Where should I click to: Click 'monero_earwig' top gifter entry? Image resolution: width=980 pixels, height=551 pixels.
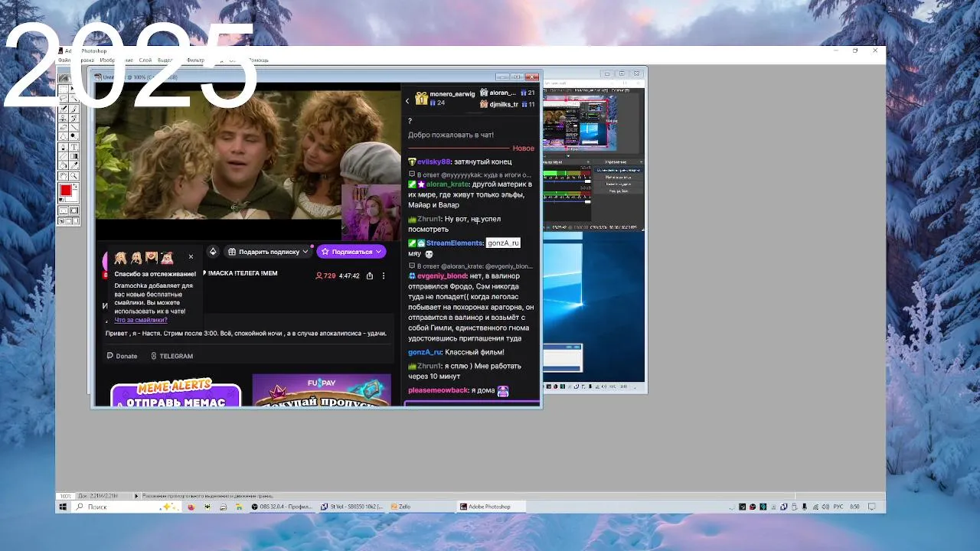click(x=446, y=98)
